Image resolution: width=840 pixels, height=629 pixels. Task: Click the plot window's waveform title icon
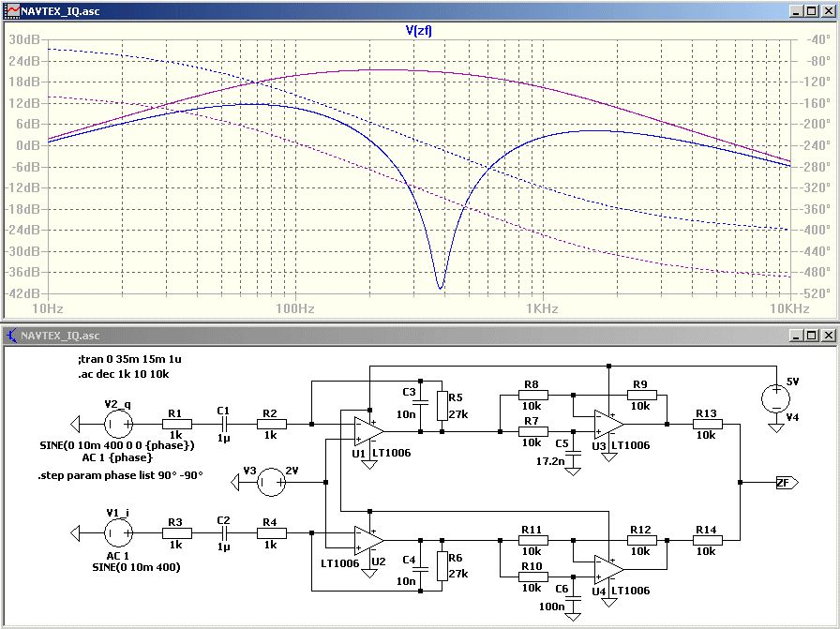coord(9,10)
